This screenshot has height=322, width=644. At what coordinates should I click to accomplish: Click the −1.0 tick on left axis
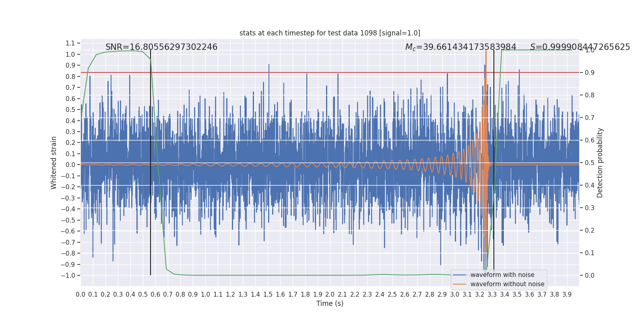[x=68, y=276]
